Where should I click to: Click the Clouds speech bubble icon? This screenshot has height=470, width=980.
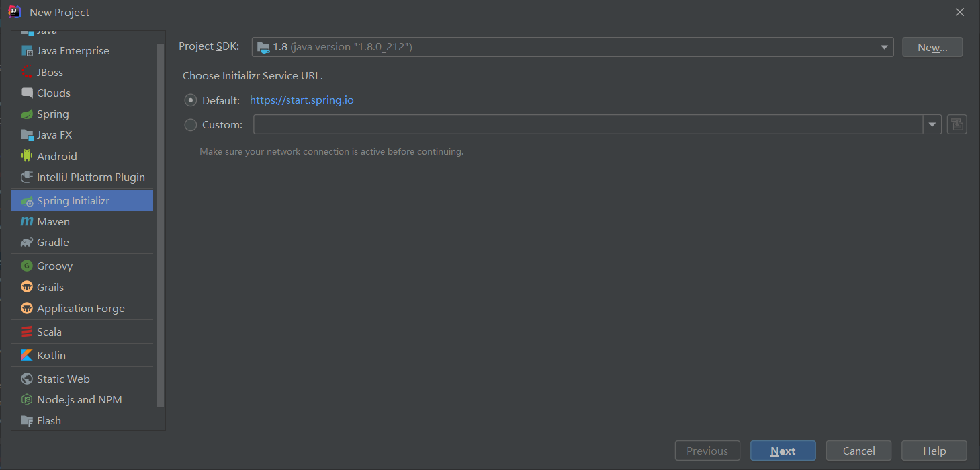pos(27,93)
